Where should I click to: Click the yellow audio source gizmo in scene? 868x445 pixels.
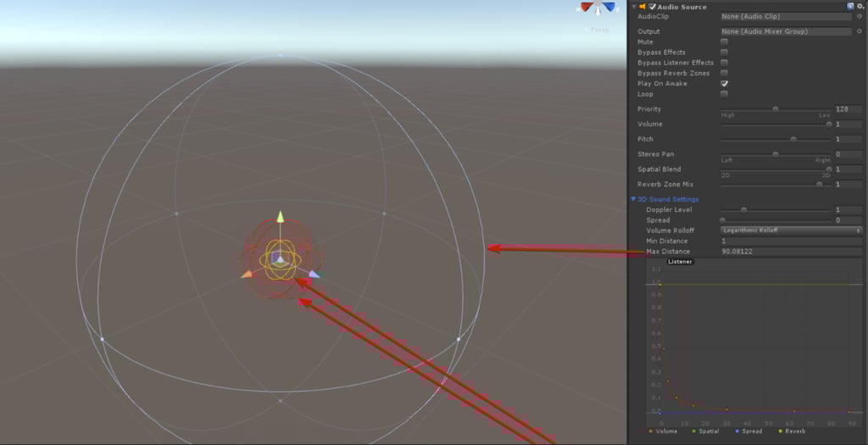pos(280,259)
